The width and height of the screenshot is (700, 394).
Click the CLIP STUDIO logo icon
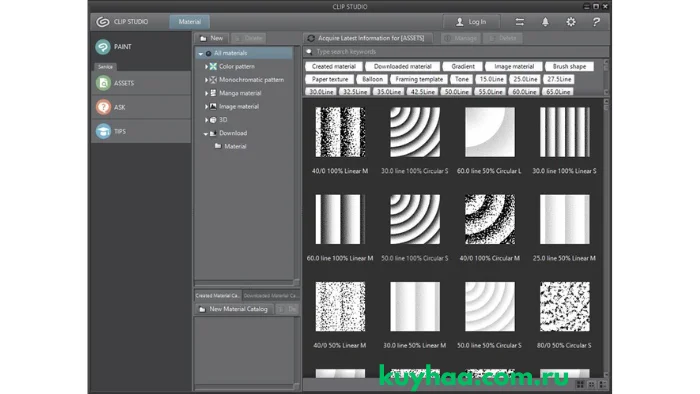pyautogui.click(x=103, y=22)
